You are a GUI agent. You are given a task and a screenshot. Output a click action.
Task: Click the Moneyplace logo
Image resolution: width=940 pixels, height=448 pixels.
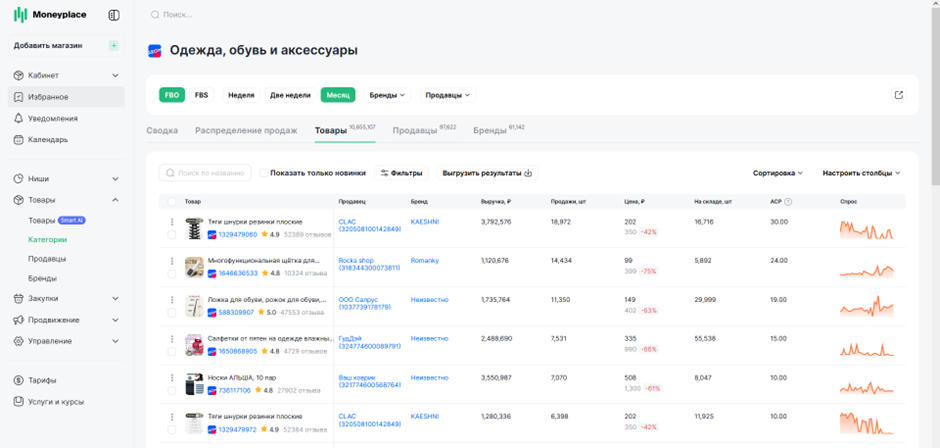pos(50,15)
